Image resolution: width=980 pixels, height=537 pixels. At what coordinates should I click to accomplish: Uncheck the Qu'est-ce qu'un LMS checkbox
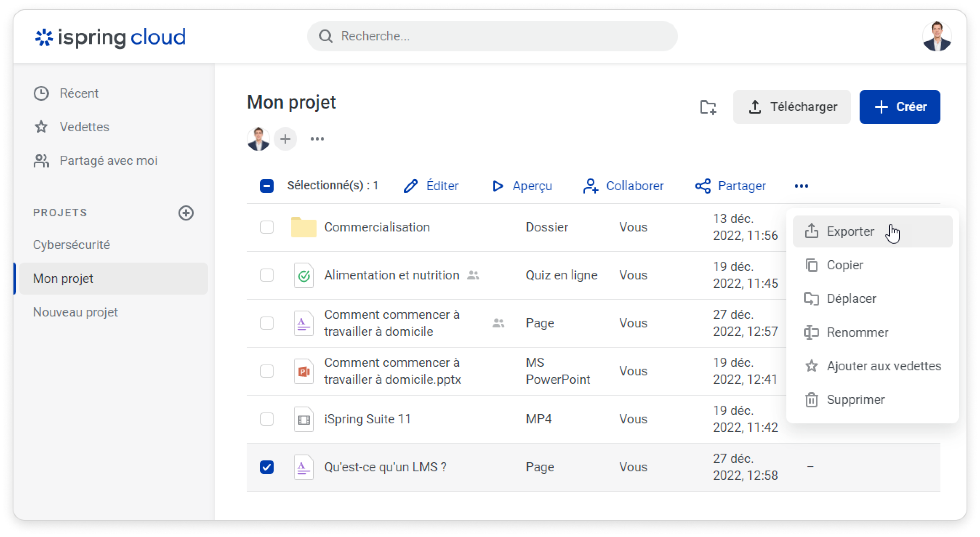(267, 467)
